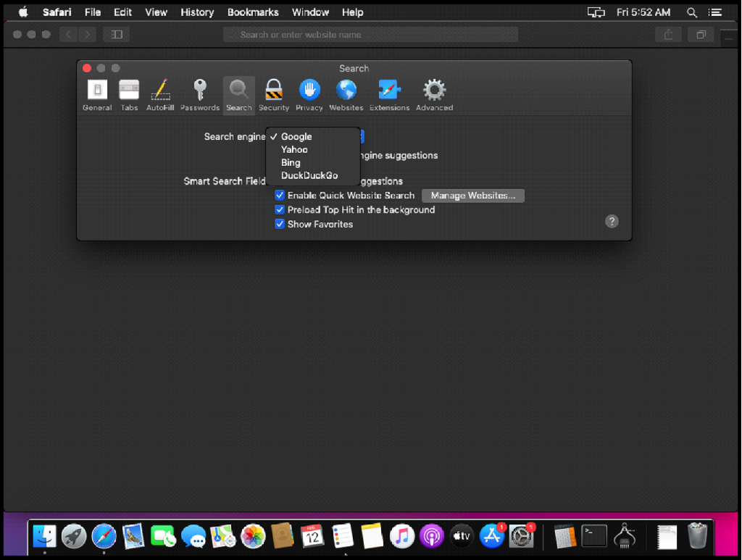The width and height of the screenshot is (742, 560).
Task: Open the Websites preferences pane
Action: [346, 96]
